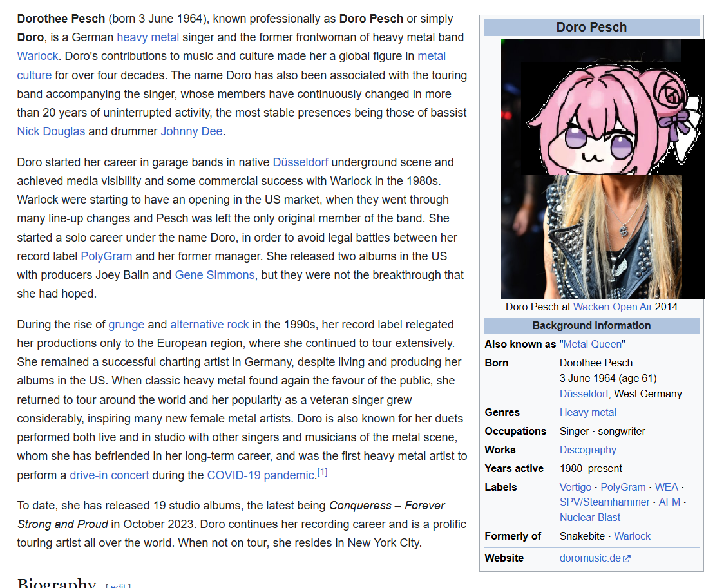Visit the doromusic.de website link
The image size is (715, 588).
(x=590, y=558)
